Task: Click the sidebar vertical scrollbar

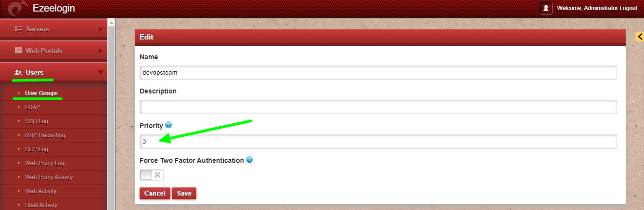Action: [x=111, y=116]
